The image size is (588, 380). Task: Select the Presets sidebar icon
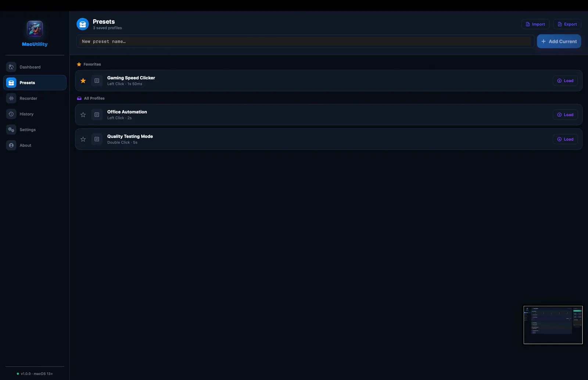[11, 83]
